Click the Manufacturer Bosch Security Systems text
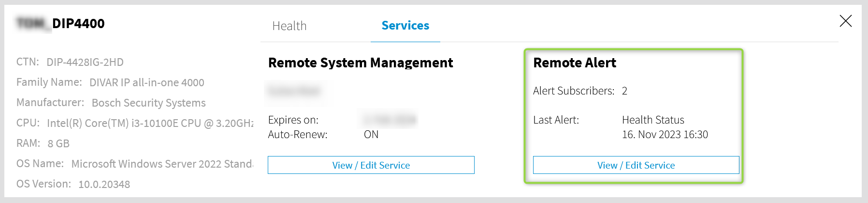868x203 pixels. [148, 103]
